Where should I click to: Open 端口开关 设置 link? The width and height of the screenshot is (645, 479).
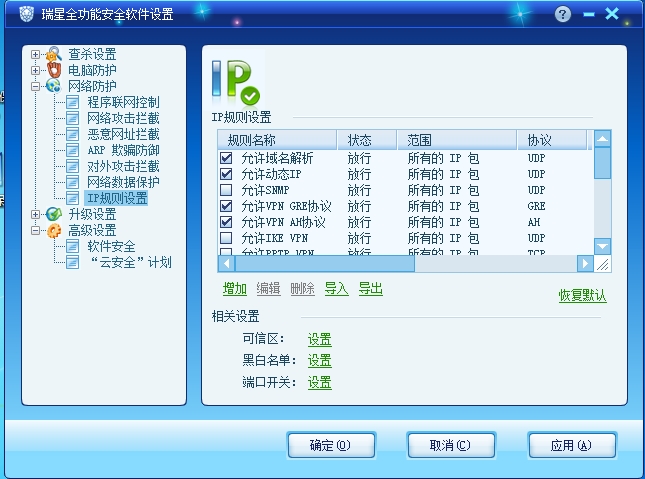(x=320, y=383)
